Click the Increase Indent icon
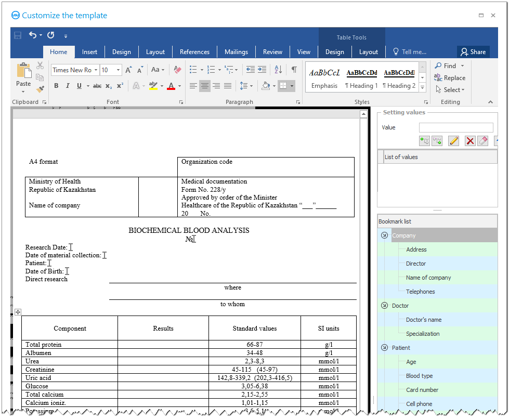The height and width of the screenshot is (420, 509). pyautogui.click(x=262, y=70)
